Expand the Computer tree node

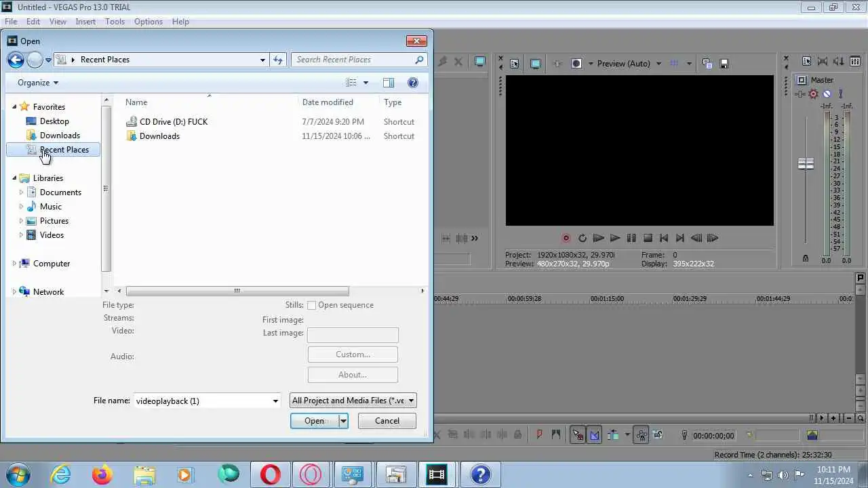point(14,264)
